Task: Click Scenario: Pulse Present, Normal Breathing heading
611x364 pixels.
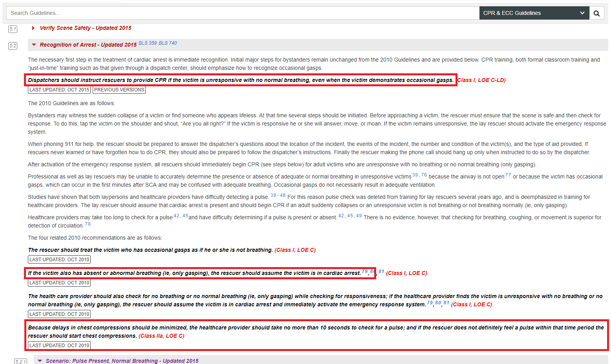Action: coord(122,361)
